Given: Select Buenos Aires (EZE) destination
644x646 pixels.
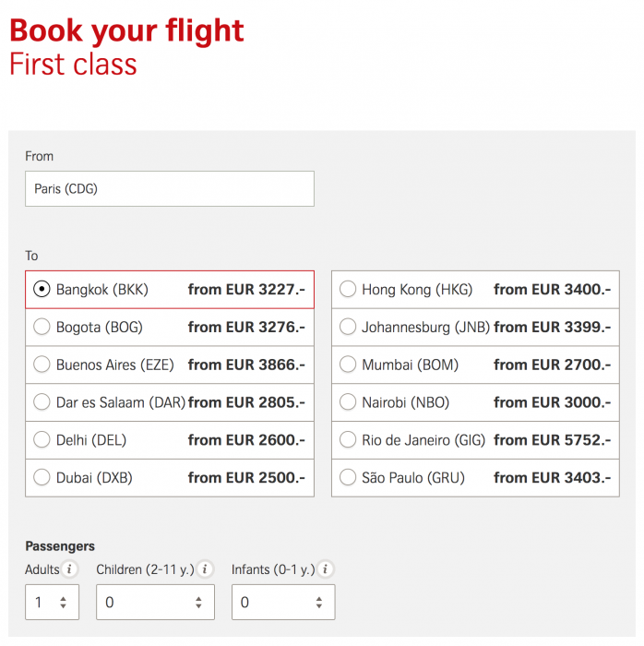Looking at the screenshot, I should pos(42,365).
